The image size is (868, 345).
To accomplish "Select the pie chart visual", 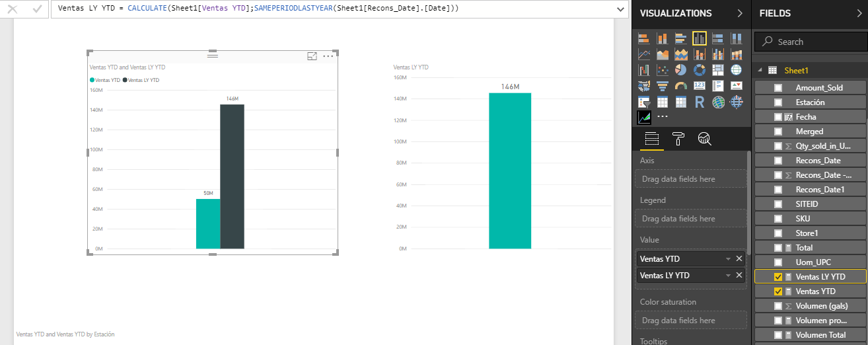I will [x=681, y=70].
